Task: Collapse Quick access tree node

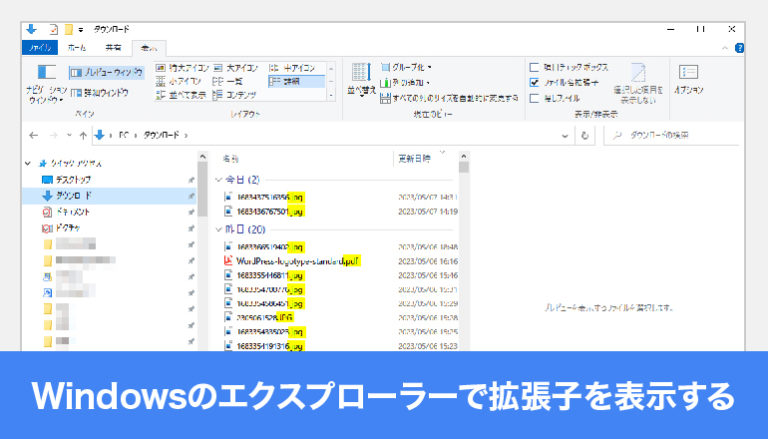Action: tap(28, 163)
